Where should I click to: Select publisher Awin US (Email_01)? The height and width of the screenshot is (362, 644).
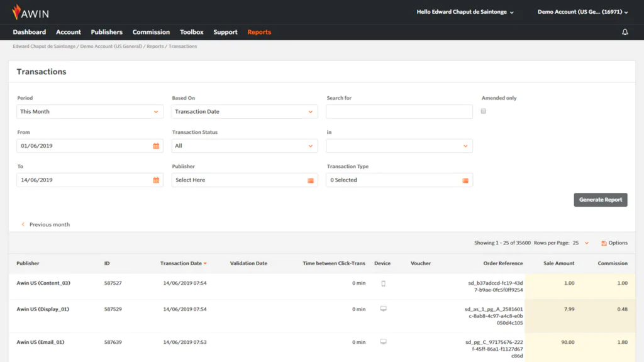[40, 343]
